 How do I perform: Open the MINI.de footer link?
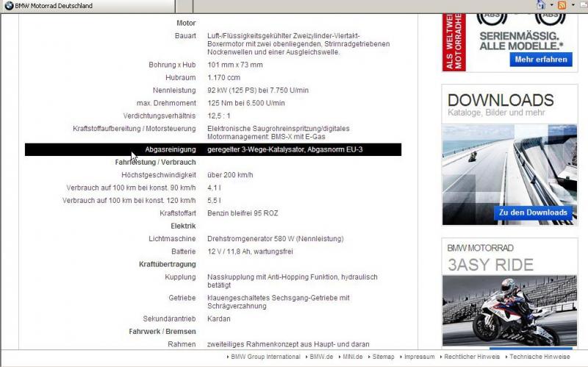[x=353, y=357]
